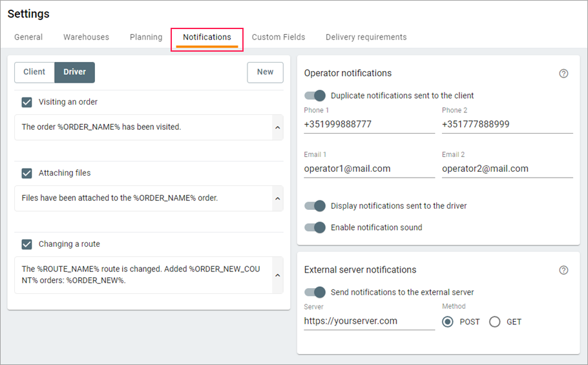Open help for External server notifications
This screenshot has width=588, height=365.
click(563, 270)
